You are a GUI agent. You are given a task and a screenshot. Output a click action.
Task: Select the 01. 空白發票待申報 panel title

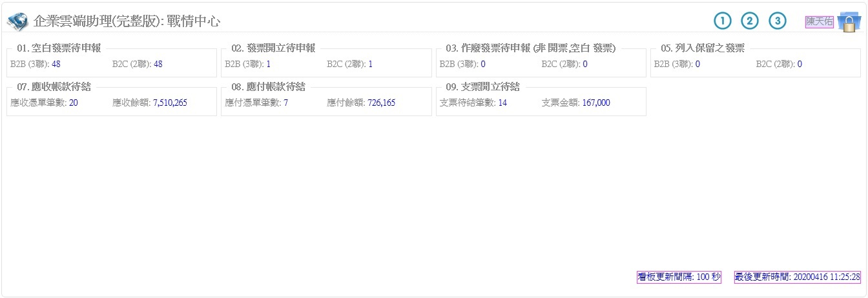[59, 48]
